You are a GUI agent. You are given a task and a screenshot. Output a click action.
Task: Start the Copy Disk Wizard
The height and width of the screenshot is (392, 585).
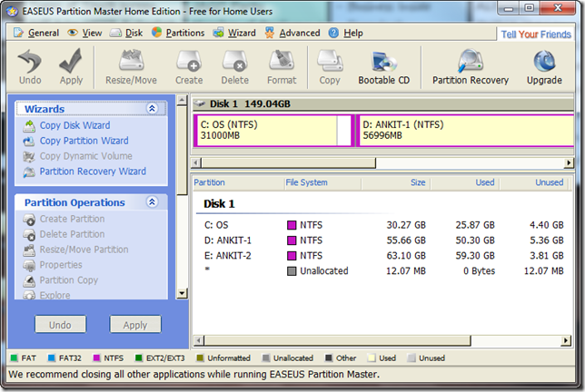coord(74,125)
